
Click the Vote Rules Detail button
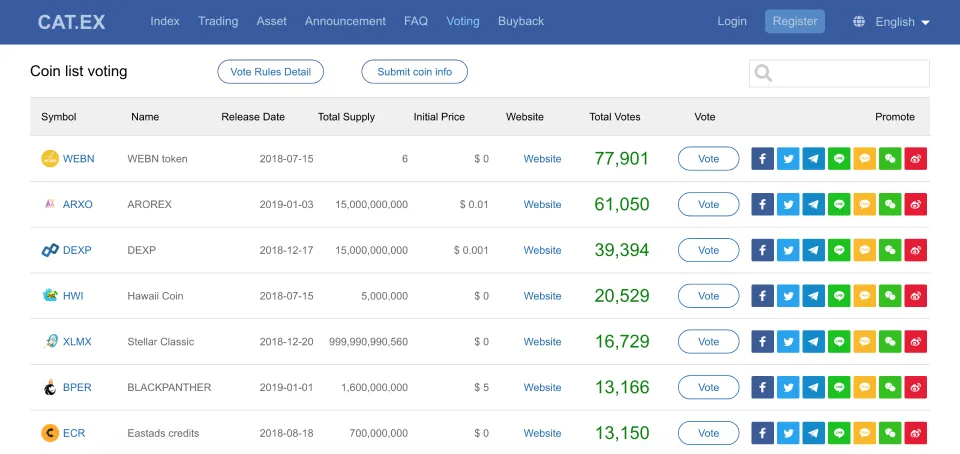coord(271,72)
